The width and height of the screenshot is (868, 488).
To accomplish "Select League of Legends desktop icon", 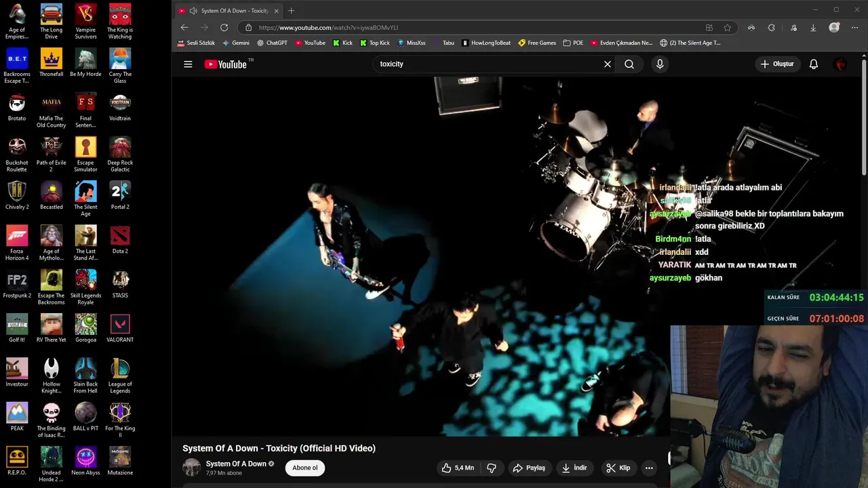I will click(x=120, y=376).
